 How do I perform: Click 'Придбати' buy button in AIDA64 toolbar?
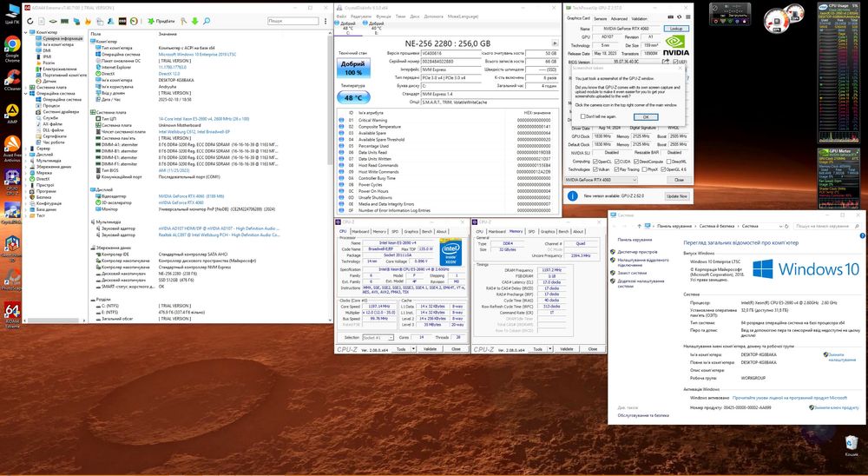click(x=161, y=21)
